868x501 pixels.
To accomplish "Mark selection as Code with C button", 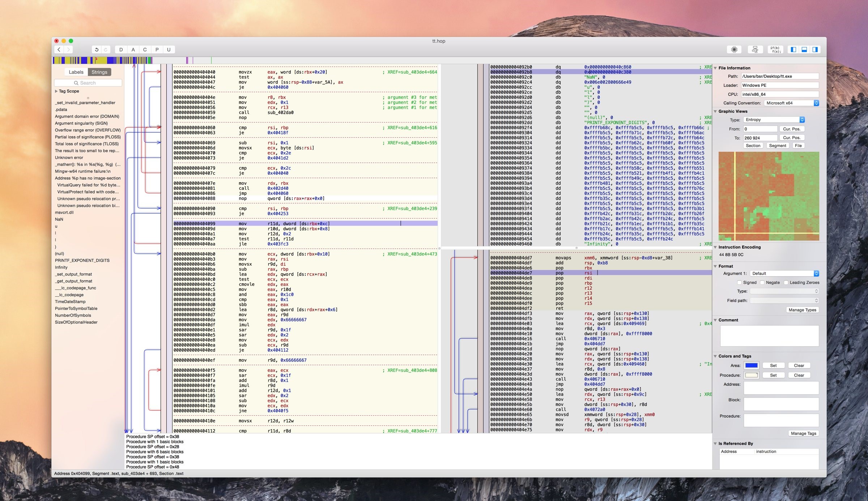I will click(145, 50).
